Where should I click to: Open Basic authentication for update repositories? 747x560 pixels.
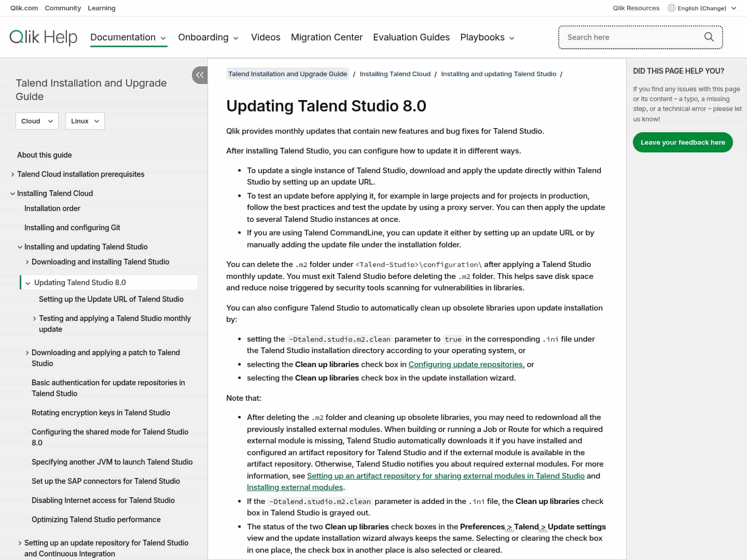pos(108,388)
